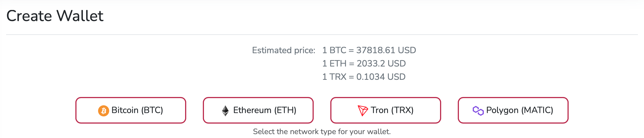Select the Ethereum (ETH) network button
This screenshot has height=138, width=644.
pos(258,110)
